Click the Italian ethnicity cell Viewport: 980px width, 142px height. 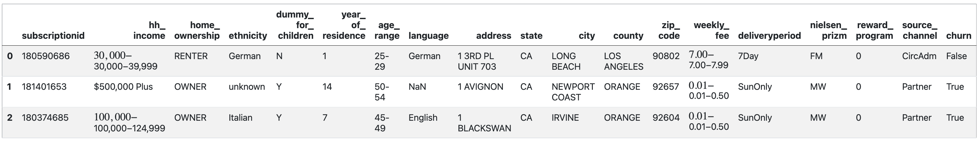point(240,118)
